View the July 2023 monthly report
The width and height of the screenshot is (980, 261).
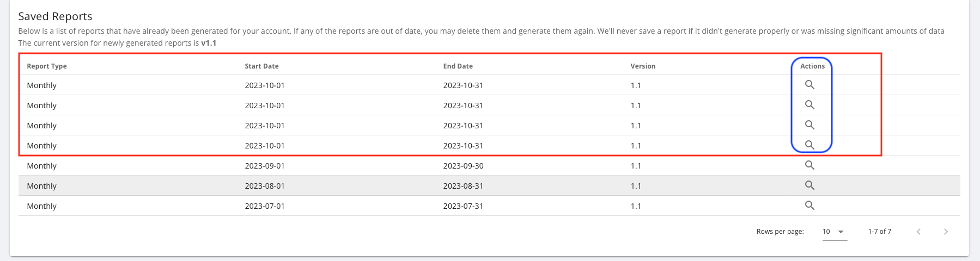click(809, 206)
